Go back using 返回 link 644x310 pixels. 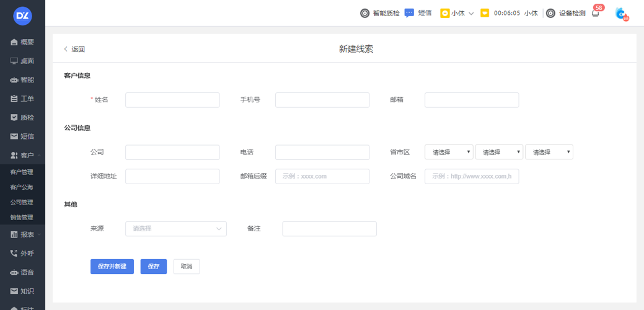pyautogui.click(x=74, y=50)
